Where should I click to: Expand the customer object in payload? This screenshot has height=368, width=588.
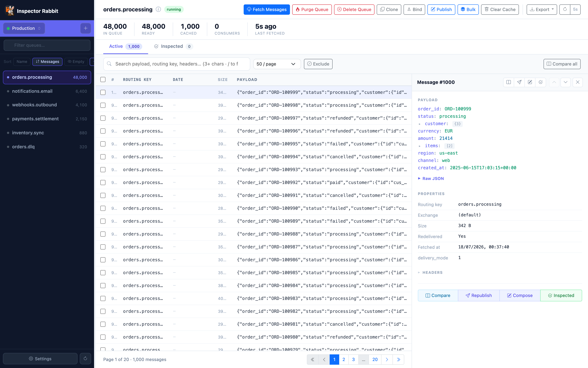pyautogui.click(x=419, y=124)
